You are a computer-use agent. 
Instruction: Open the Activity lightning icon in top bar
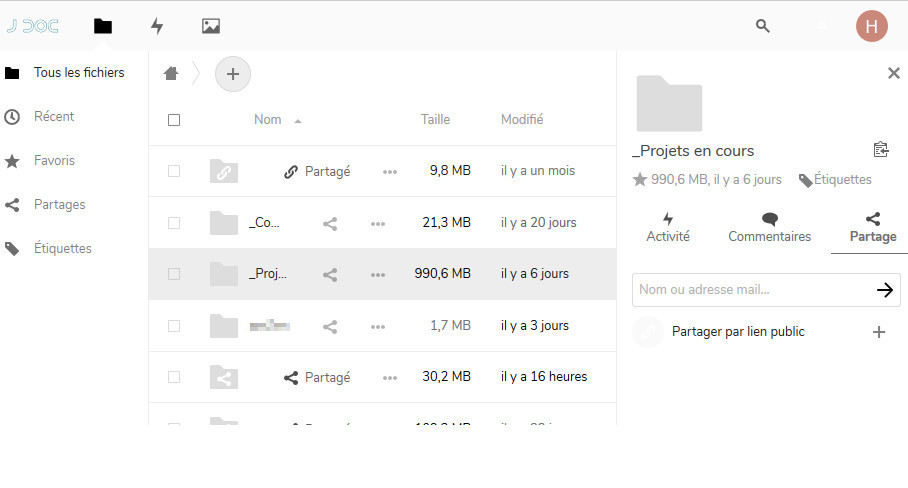[157, 26]
